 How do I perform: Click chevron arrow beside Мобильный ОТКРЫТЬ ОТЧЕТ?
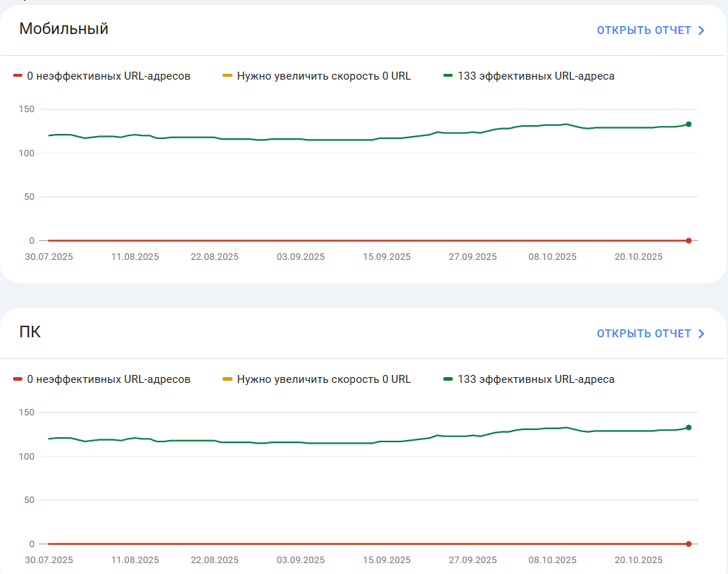click(701, 30)
